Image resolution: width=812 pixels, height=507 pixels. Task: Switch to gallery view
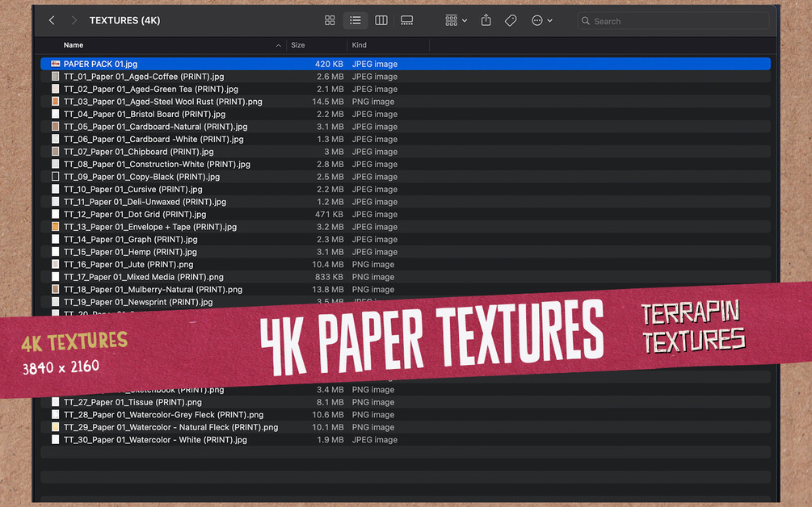[407, 20]
